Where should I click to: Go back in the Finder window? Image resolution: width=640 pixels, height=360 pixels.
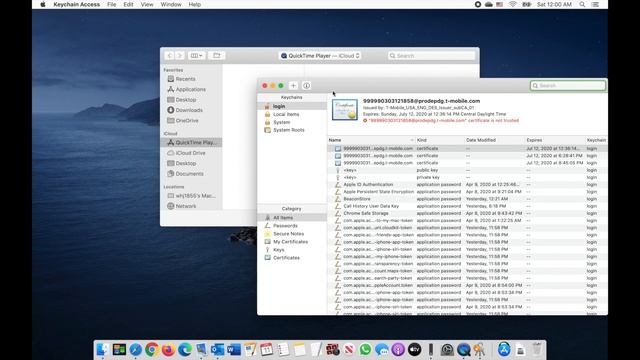[169, 56]
